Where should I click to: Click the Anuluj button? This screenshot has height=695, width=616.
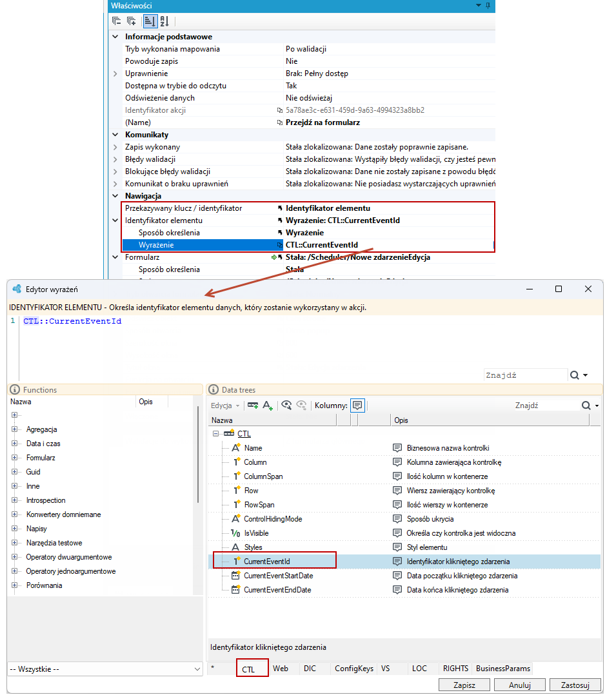[520, 685]
